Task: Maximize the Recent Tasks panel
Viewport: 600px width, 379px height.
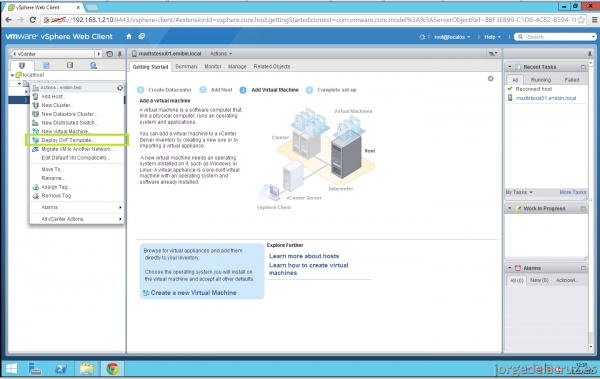Action: pos(583,67)
